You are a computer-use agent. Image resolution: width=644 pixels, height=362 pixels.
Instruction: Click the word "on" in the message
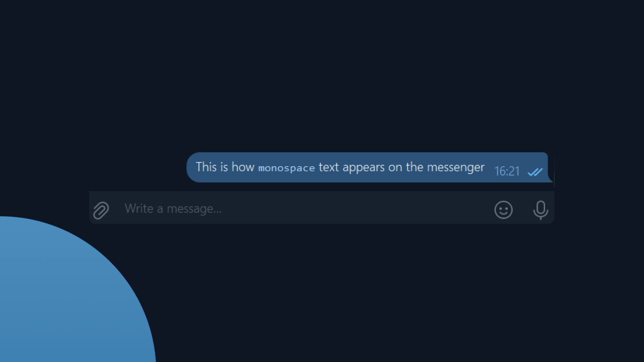[x=395, y=168]
